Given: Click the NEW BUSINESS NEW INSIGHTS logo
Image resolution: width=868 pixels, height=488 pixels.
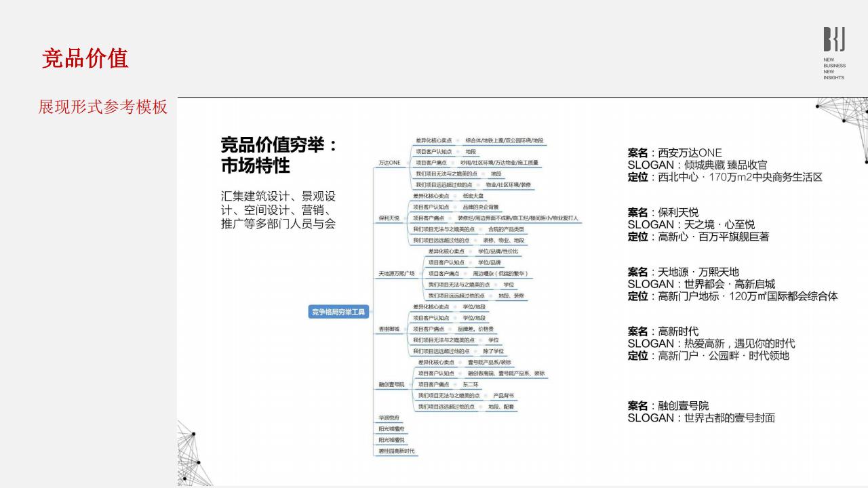Looking at the screenshot, I should (x=835, y=54).
